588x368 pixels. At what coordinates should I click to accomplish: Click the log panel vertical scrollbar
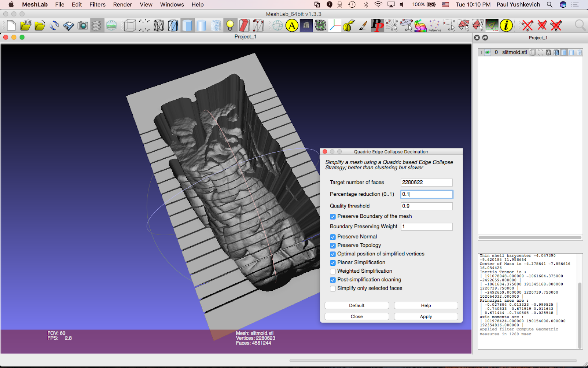coord(580,315)
